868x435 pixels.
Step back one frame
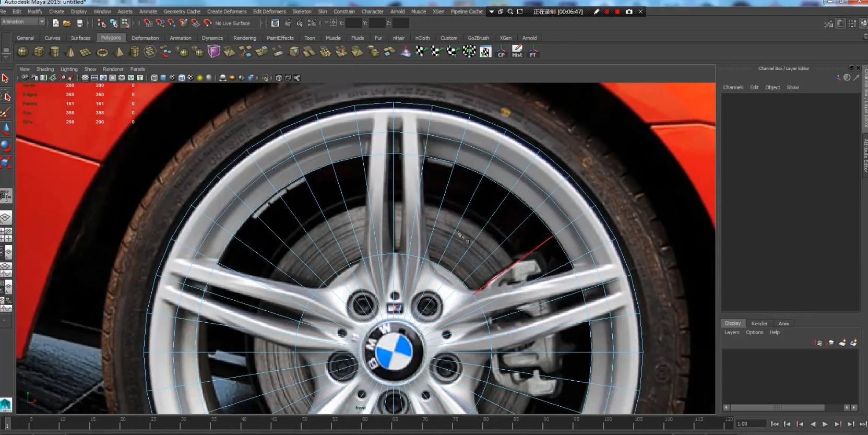click(787, 424)
